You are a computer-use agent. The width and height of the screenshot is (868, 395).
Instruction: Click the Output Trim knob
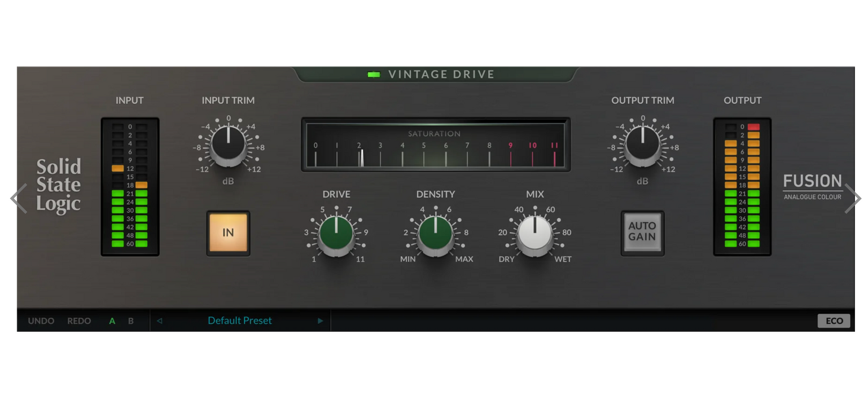tap(642, 144)
